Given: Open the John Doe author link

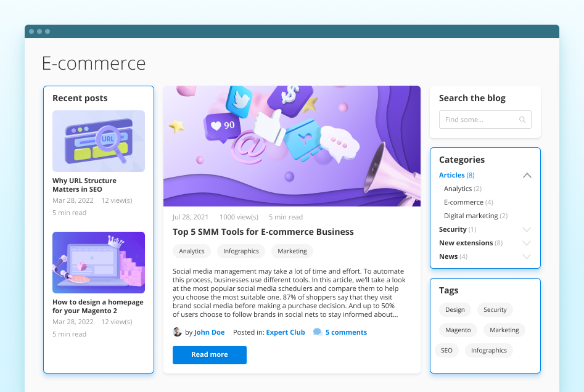Looking at the screenshot, I should [209, 332].
